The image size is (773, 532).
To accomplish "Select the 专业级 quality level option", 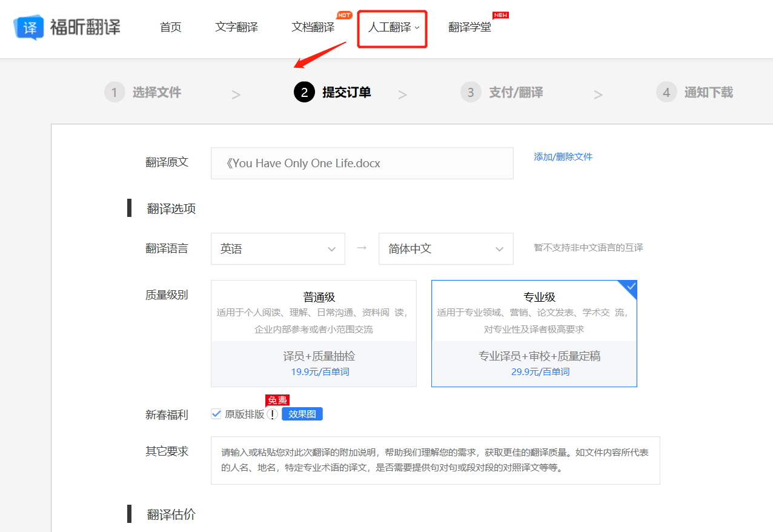I will (534, 332).
